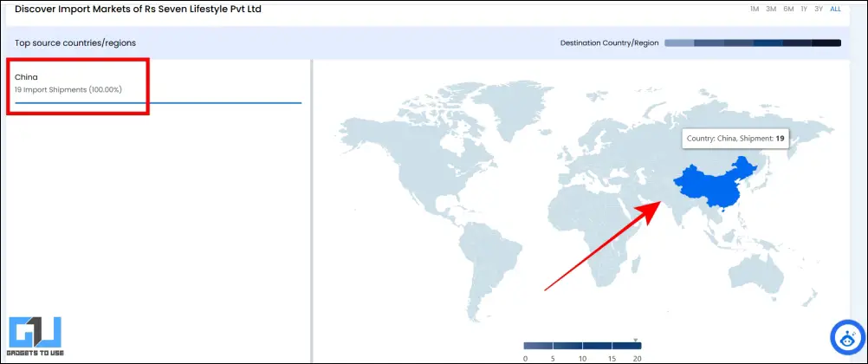Click the Destination Country/Region color legend
The image size is (868, 364).
pyautogui.click(x=753, y=42)
